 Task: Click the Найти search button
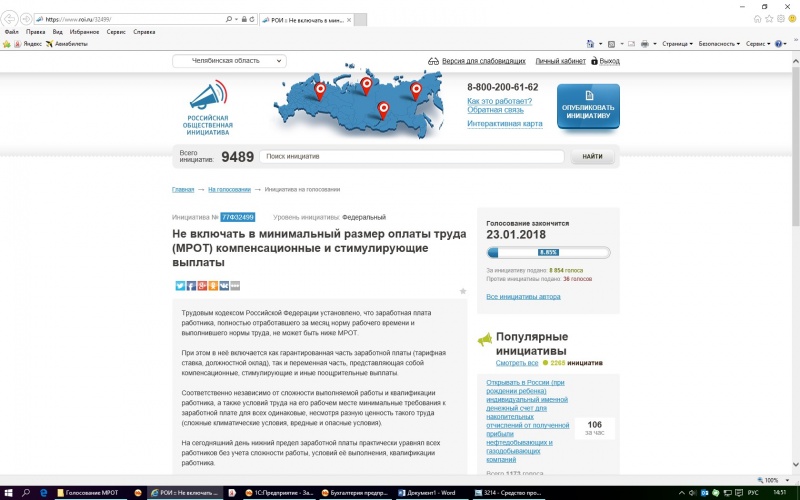[592, 157]
